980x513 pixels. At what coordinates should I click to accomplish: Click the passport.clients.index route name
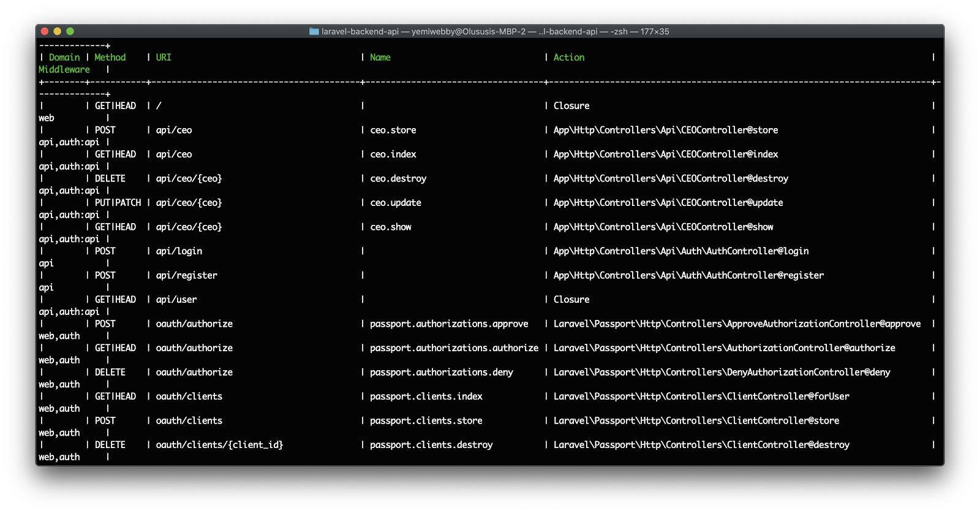tap(426, 396)
